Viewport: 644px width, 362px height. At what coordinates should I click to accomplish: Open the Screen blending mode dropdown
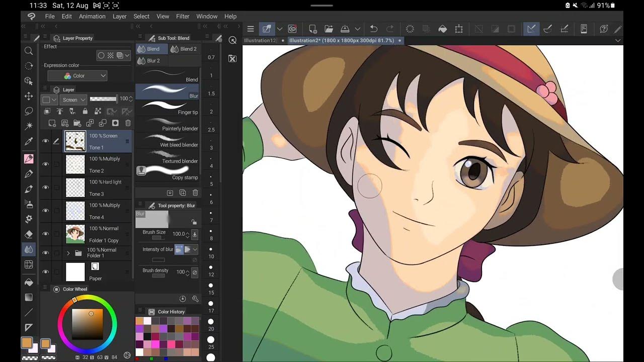point(73,100)
